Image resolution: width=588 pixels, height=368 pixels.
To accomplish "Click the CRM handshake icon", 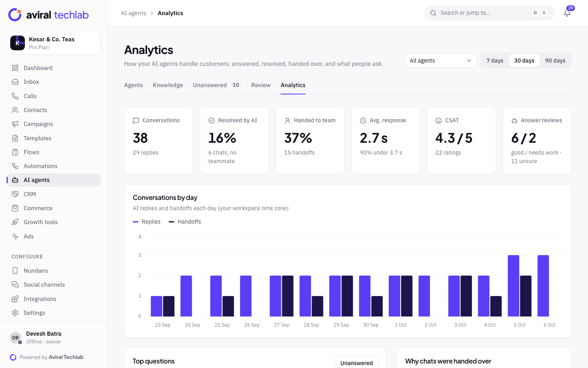I will 15,194.
